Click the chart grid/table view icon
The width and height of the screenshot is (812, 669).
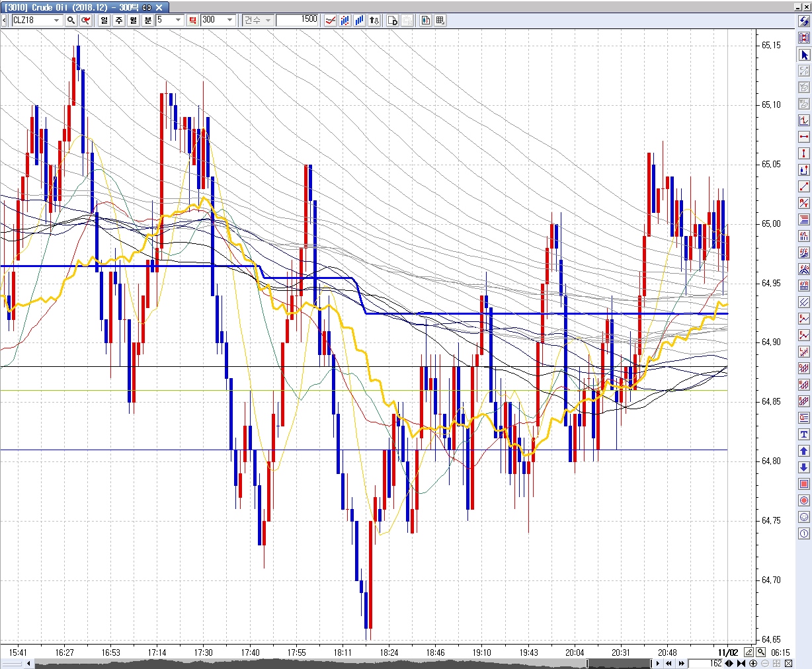440,20
